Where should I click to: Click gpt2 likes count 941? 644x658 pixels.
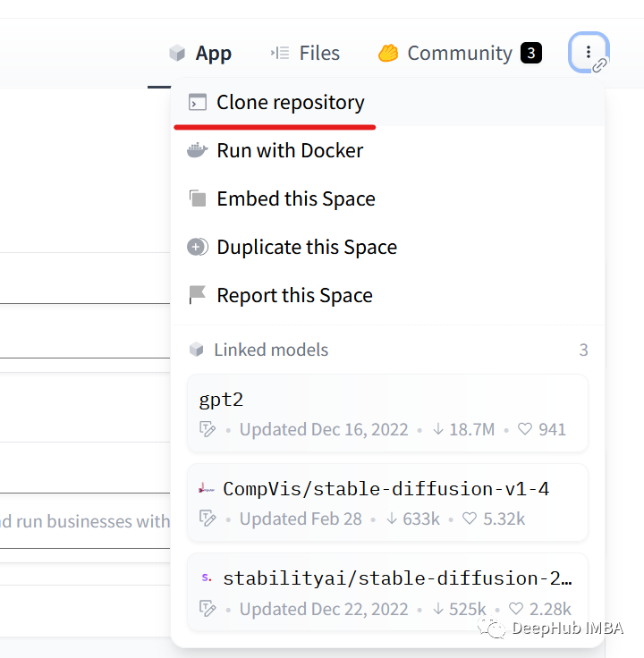tap(552, 429)
